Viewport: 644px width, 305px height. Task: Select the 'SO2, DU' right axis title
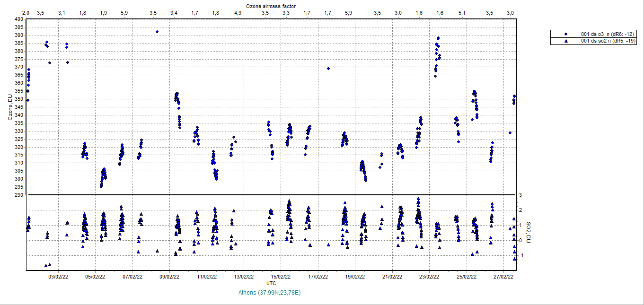click(529, 232)
